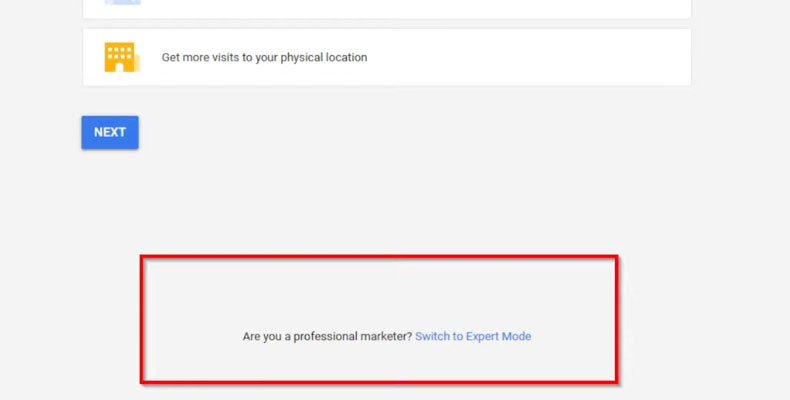The image size is (790, 400).
Task: Open the Switch to Expert Mode link
Action: coord(473,337)
